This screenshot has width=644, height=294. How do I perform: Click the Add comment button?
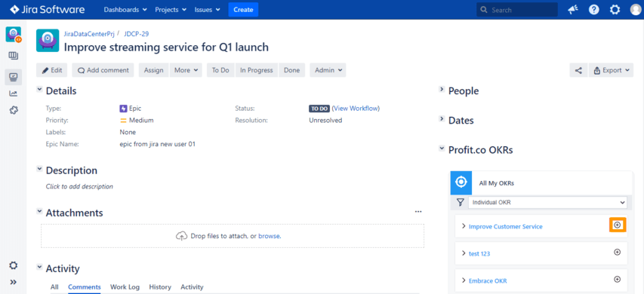(x=103, y=70)
